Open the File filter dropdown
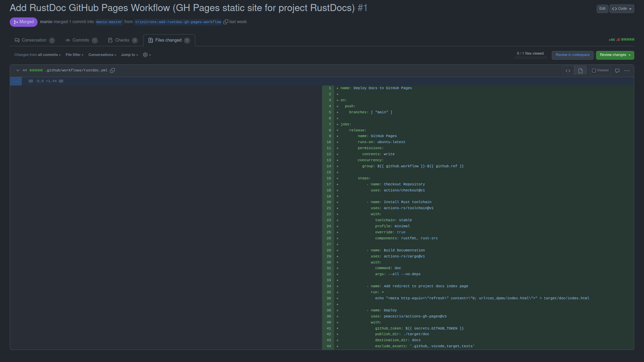644x362 pixels. (x=74, y=55)
